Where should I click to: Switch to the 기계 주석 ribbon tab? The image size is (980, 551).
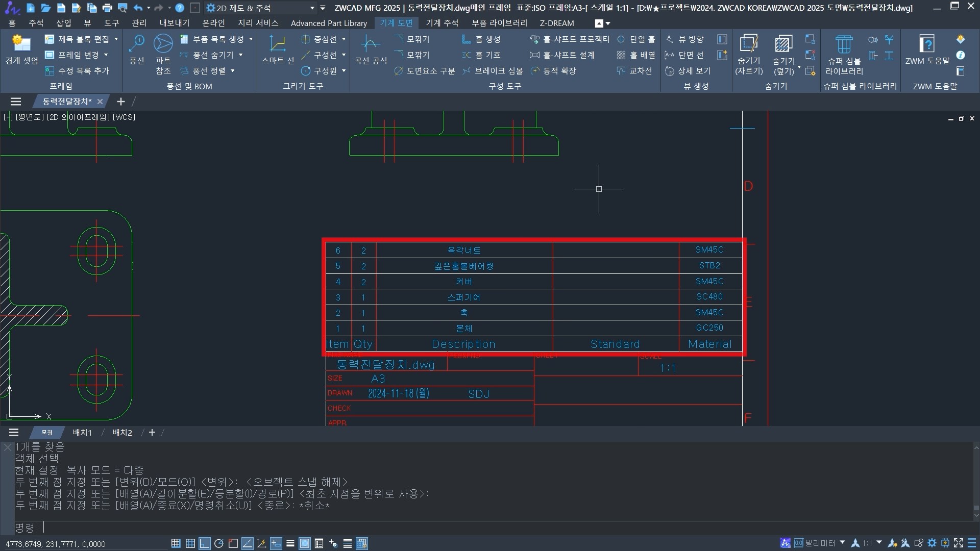click(442, 23)
